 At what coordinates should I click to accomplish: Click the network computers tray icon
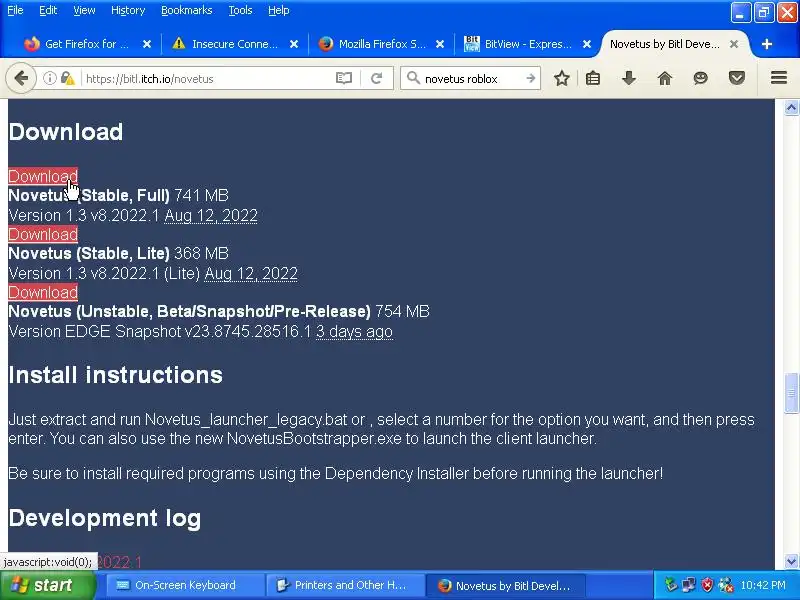tap(688, 585)
